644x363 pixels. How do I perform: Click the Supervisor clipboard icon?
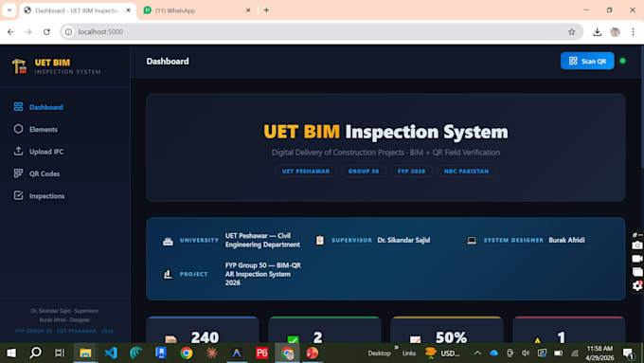click(x=319, y=240)
